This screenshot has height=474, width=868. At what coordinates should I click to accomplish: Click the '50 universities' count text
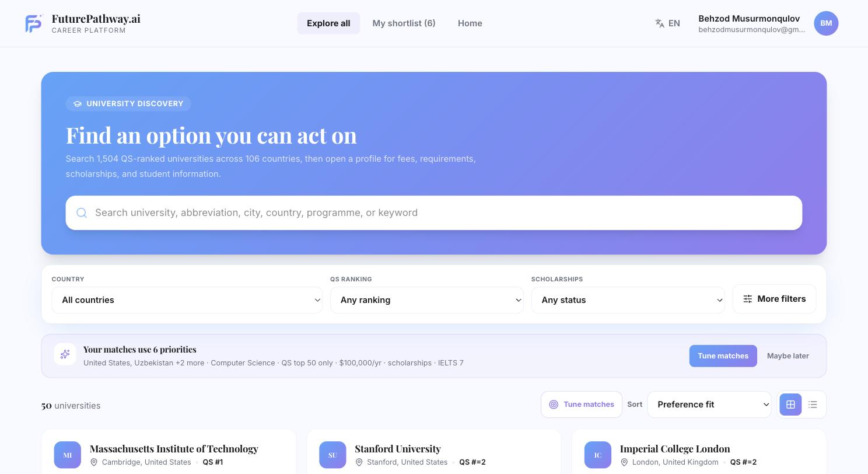[x=71, y=406]
